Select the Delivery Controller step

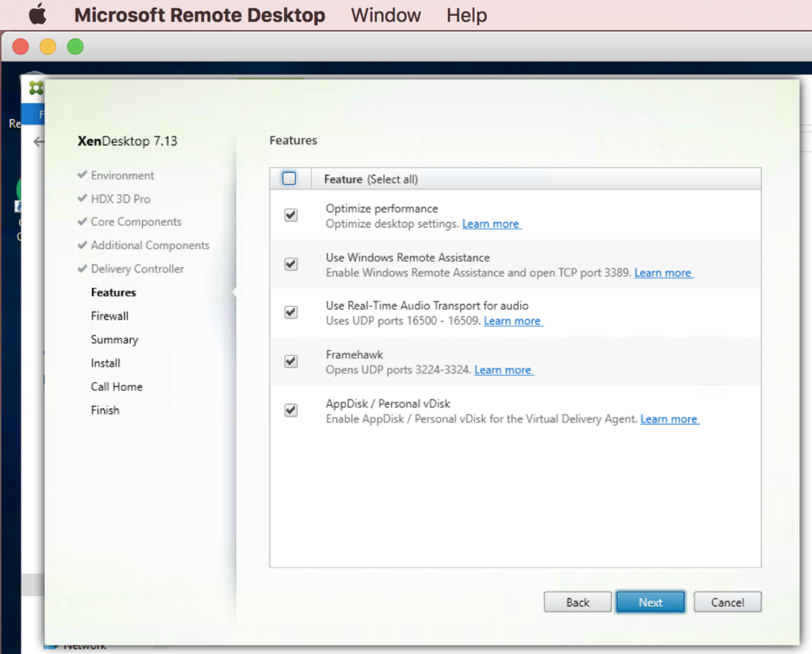pyautogui.click(x=137, y=269)
